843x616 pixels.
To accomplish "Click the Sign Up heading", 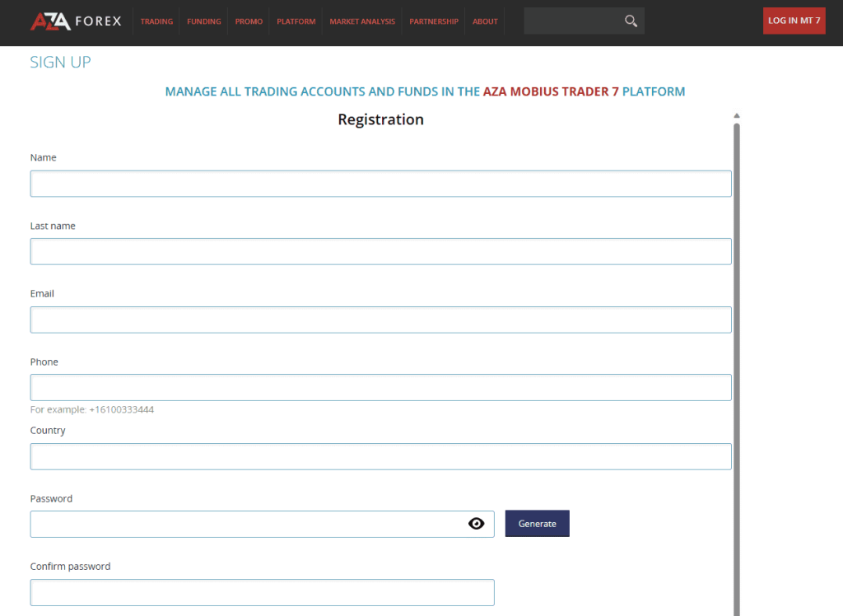I will click(60, 62).
